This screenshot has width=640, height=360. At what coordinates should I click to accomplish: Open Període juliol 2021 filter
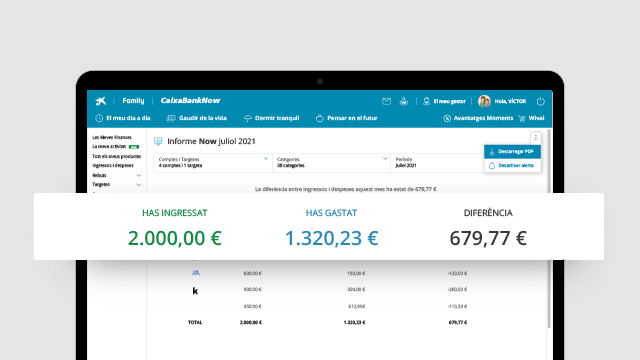pos(437,162)
